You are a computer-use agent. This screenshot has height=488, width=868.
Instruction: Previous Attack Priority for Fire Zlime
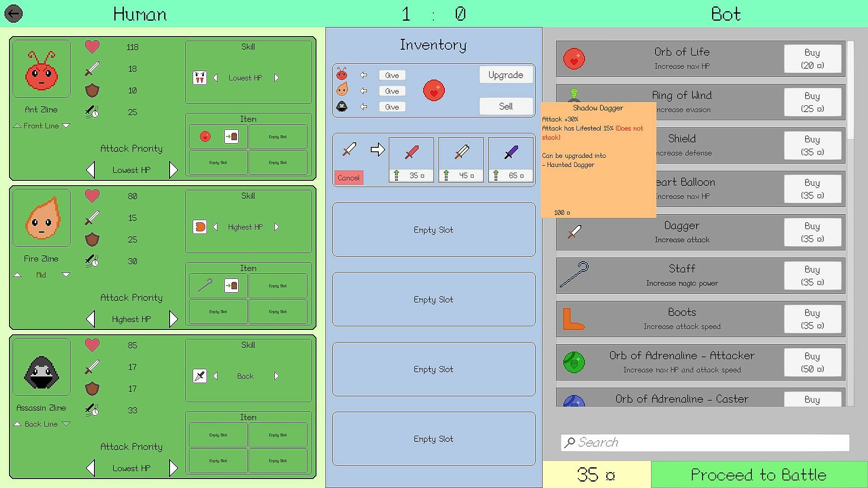[90, 319]
